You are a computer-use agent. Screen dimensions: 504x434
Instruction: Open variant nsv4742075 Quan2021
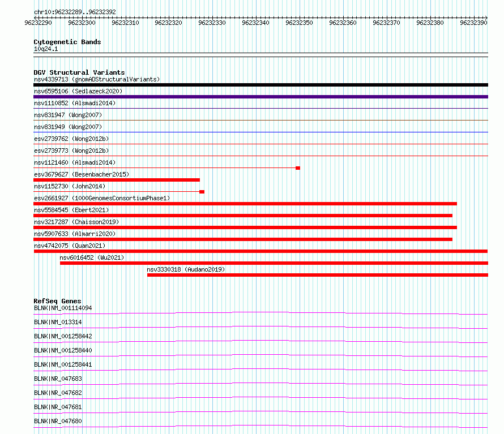(70, 246)
